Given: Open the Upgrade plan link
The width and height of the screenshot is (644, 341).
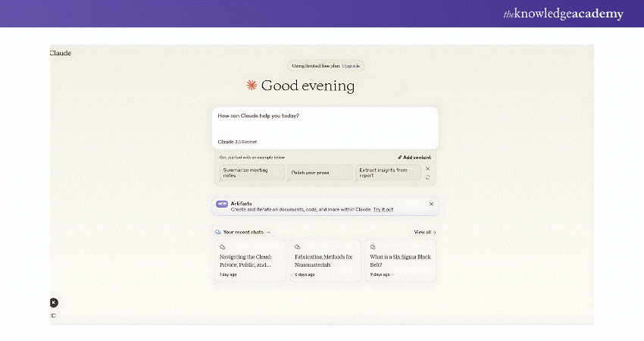Looking at the screenshot, I should click(x=352, y=66).
